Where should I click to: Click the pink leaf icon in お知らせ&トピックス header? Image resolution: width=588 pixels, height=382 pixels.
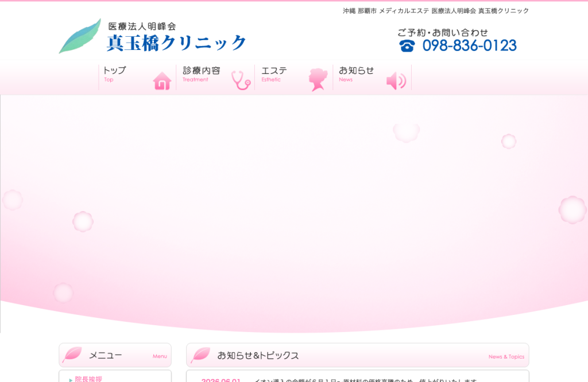(x=200, y=354)
